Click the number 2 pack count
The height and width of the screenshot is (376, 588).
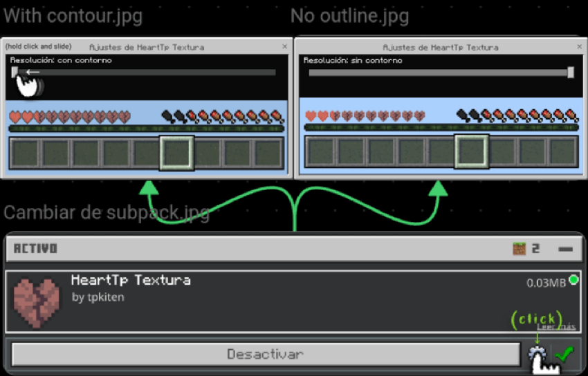pos(536,249)
